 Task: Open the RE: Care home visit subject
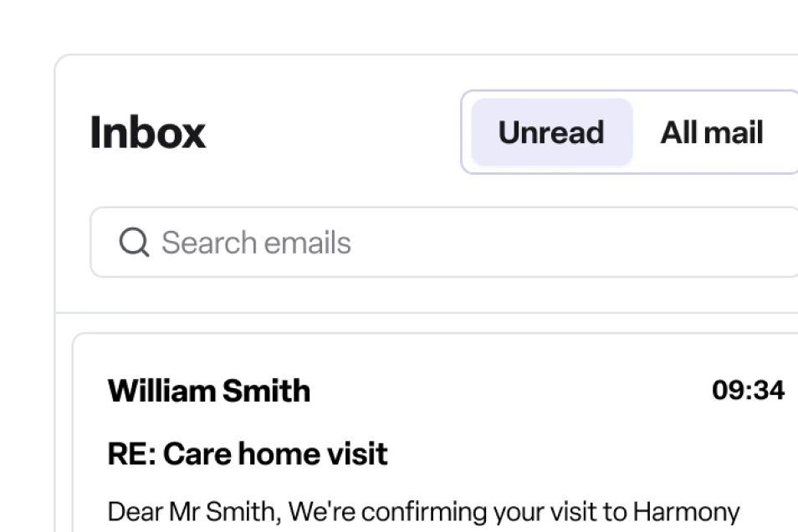point(248,454)
